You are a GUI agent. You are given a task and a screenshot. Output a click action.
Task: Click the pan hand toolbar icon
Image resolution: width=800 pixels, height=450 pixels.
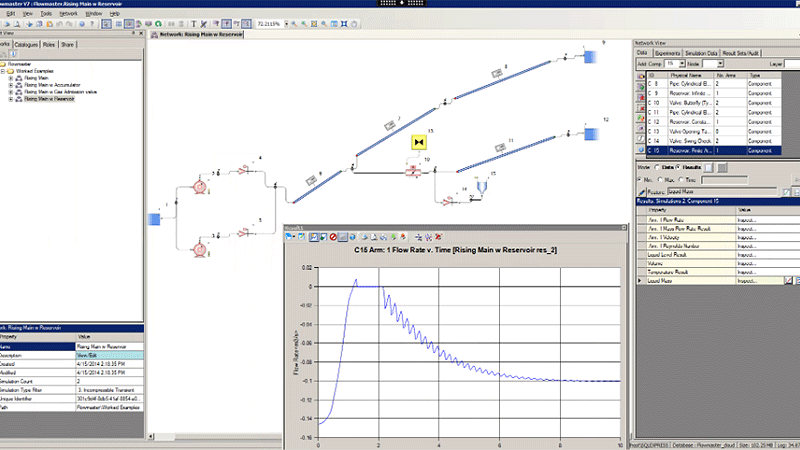click(x=355, y=24)
